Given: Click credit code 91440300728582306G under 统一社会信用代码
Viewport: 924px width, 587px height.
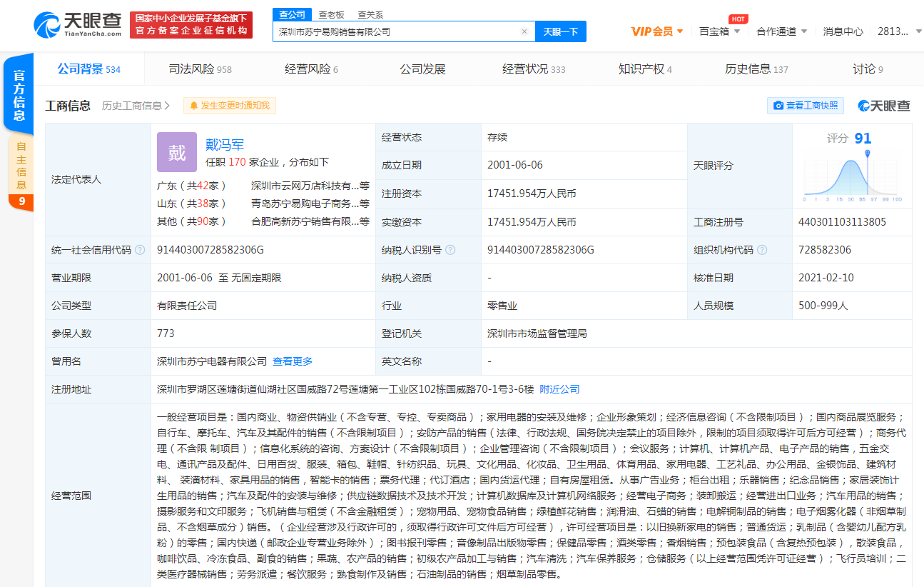Looking at the screenshot, I should coord(210,250).
